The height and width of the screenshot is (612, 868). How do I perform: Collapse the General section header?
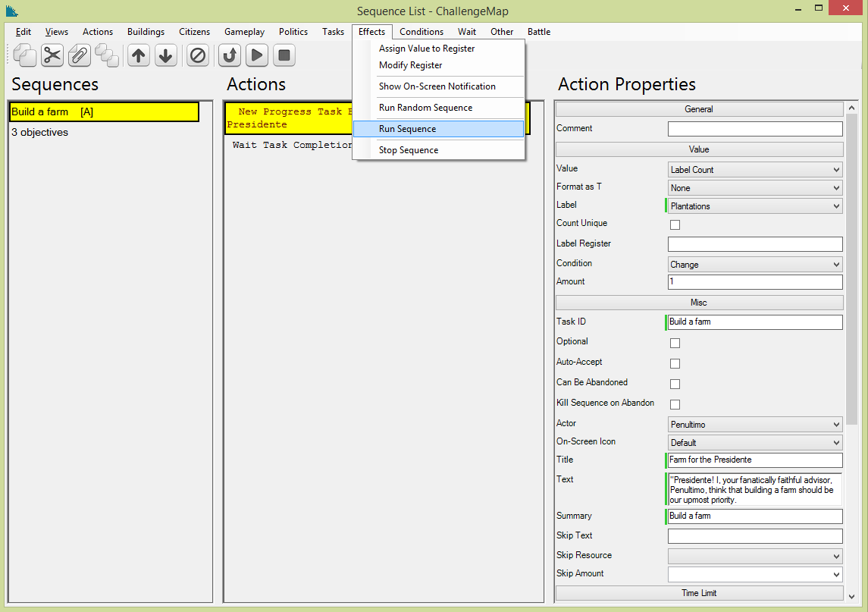[x=699, y=110]
